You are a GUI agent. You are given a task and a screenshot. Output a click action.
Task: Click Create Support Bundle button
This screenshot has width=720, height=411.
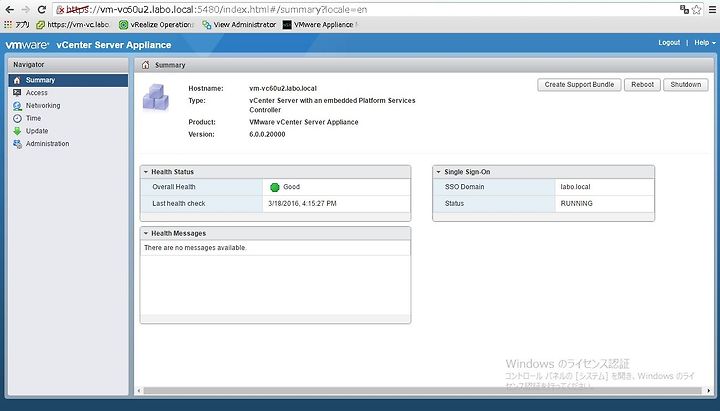(579, 84)
